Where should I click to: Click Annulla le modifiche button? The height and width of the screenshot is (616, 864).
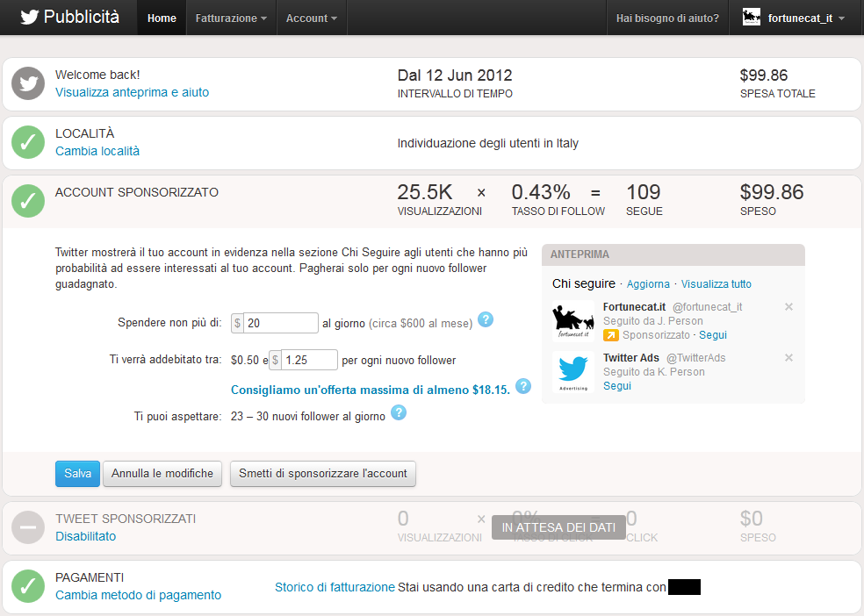point(162,474)
